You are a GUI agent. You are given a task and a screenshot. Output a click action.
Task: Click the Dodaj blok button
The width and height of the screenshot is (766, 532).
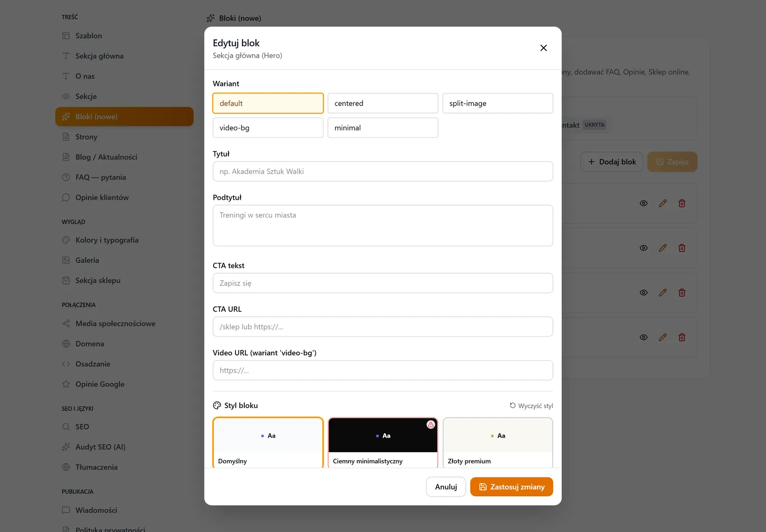coord(612,162)
